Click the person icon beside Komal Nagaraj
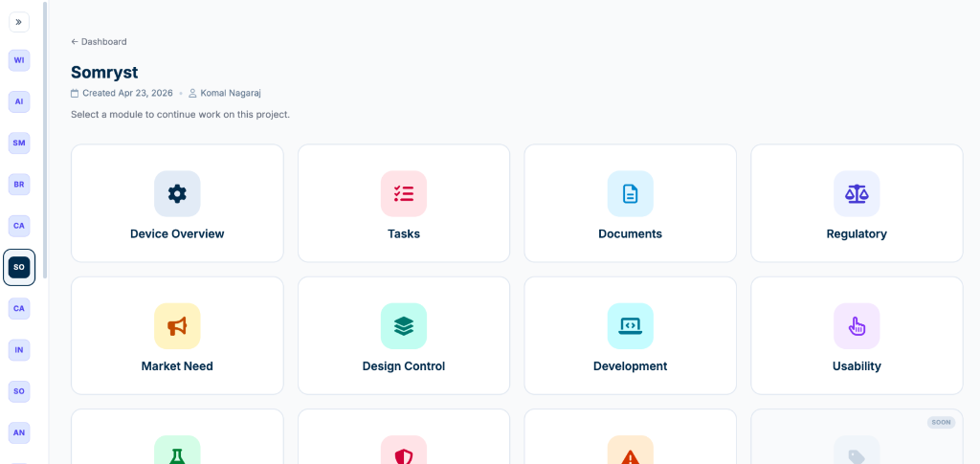This screenshot has height=464, width=980. [x=192, y=93]
